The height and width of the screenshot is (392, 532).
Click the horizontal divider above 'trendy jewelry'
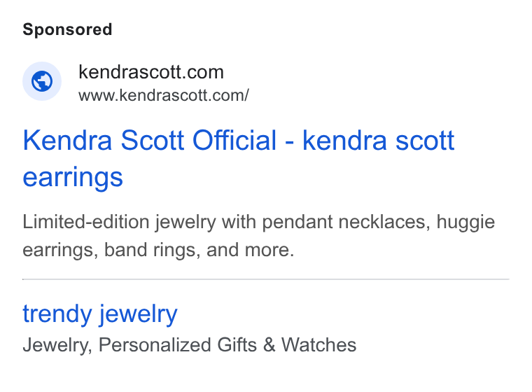(x=266, y=279)
